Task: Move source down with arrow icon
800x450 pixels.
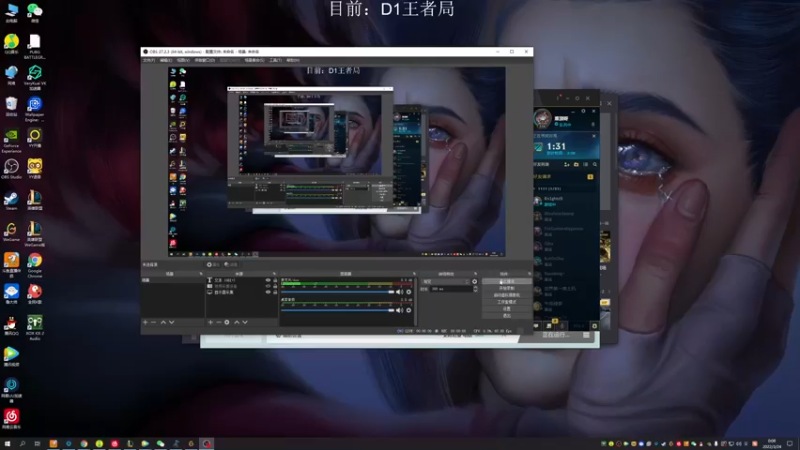Action: (245, 322)
